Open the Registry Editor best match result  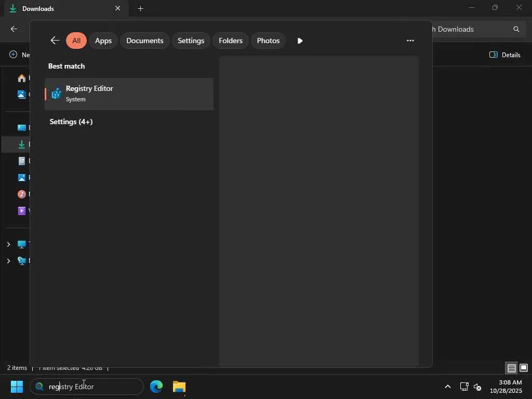(x=129, y=94)
